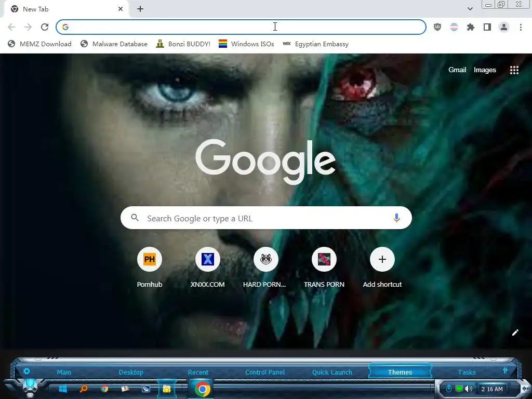Screen dimensions: 532x399
Task: Click the striped flag extension icon
Action: pyautogui.click(x=454, y=27)
